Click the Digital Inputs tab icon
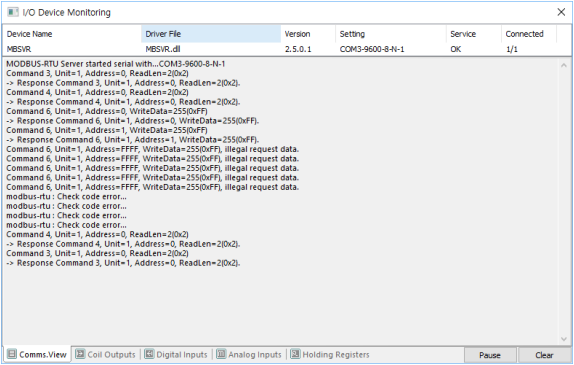574x365 pixels. pyautogui.click(x=149, y=354)
